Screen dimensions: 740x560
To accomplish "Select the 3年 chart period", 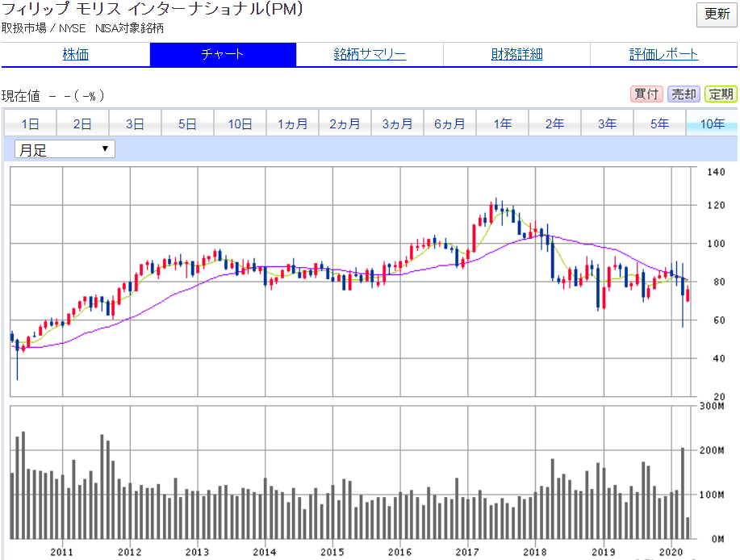I will click(x=607, y=123).
